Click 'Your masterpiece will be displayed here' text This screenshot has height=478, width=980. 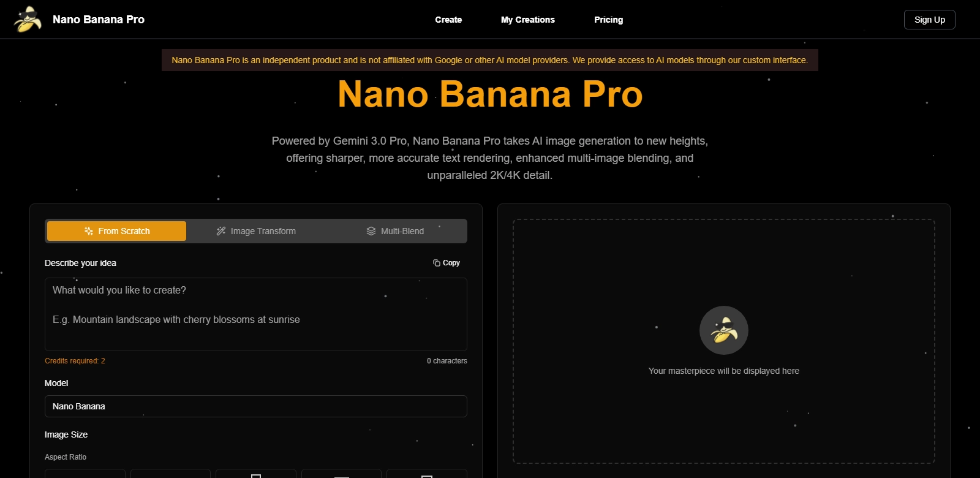(724, 371)
